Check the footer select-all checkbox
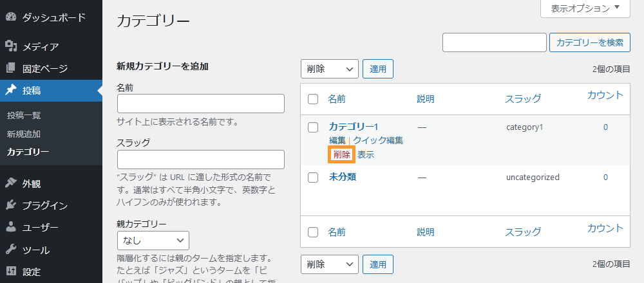 (x=313, y=232)
